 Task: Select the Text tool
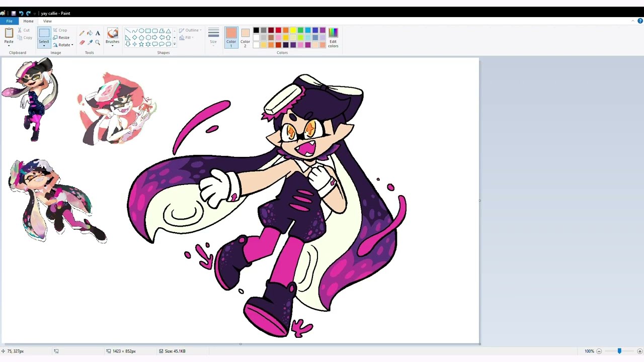(x=98, y=33)
